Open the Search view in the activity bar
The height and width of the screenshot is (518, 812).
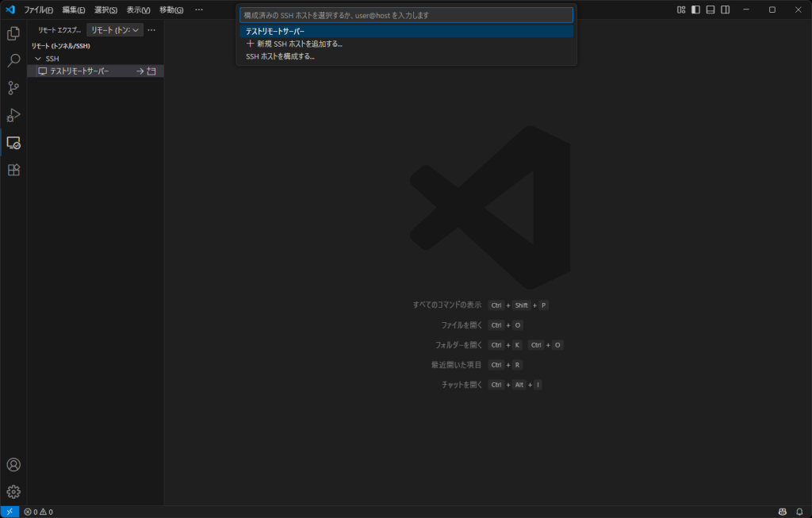(13, 60)
